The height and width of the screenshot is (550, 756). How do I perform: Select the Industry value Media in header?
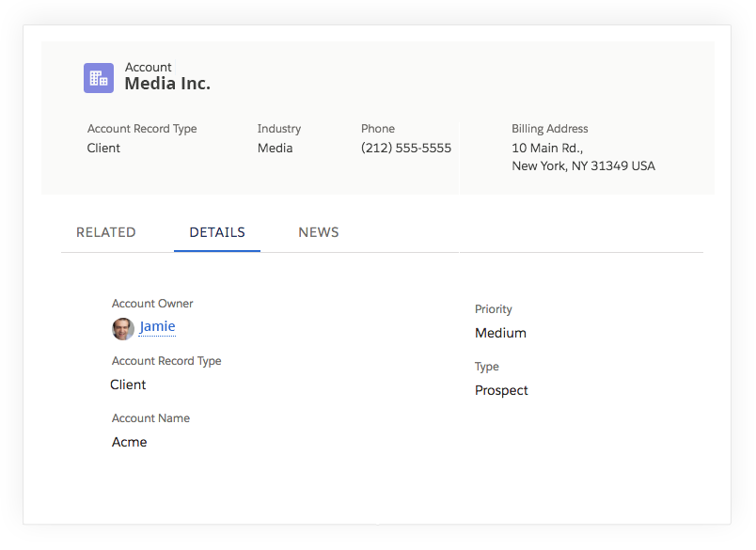coord(275,148)
